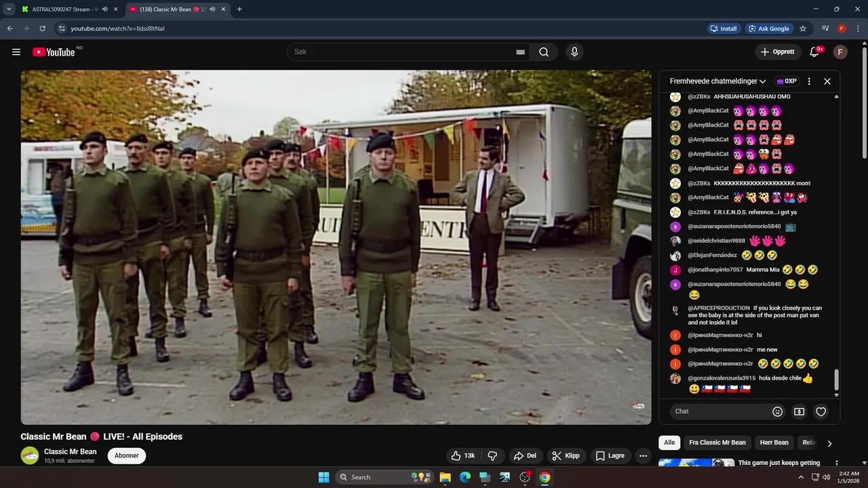Open the YouTube account avatar menu
The width and height of the screenshot is (868, 488).
coord(840,52)
